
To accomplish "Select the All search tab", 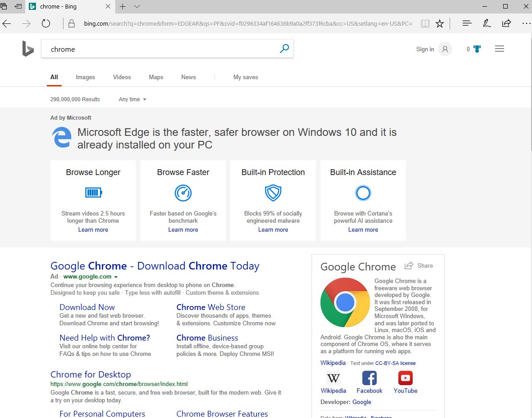I will pos(54,77).
